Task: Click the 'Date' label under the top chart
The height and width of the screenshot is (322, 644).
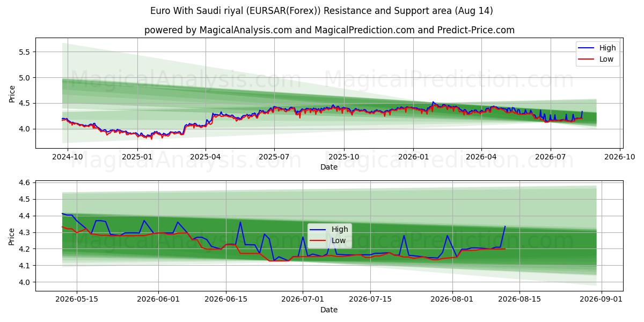Action: (x=329, y=167)
